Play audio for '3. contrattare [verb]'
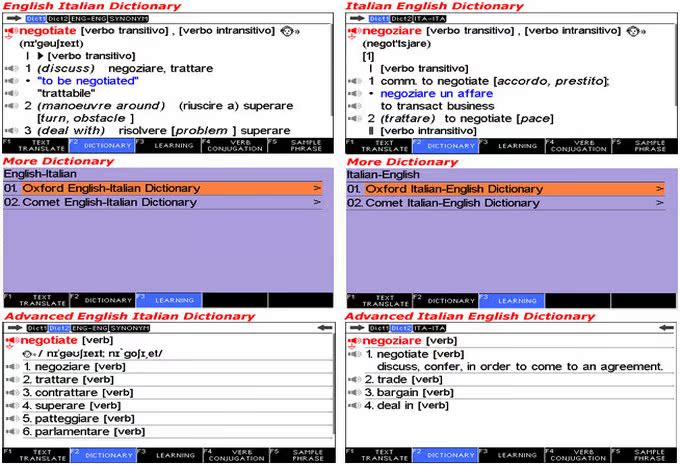Viewport: 680px width, 476px height. (12, 393)
